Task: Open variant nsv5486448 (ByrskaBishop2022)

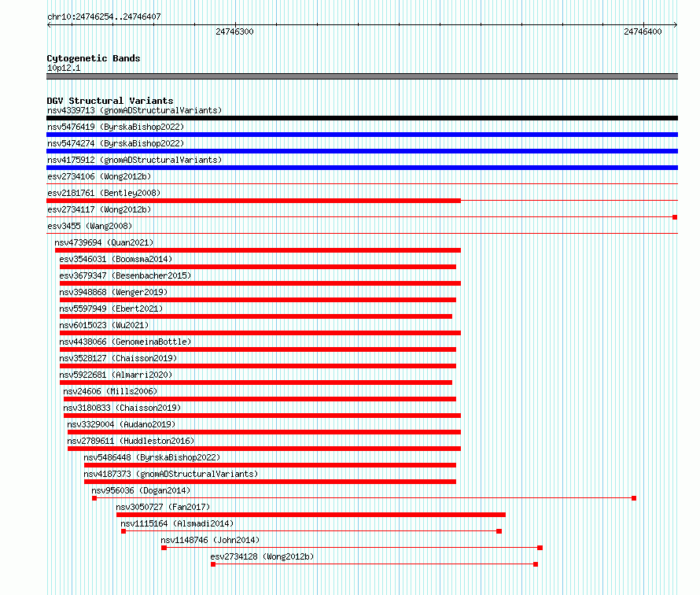Action: [153, 457]
